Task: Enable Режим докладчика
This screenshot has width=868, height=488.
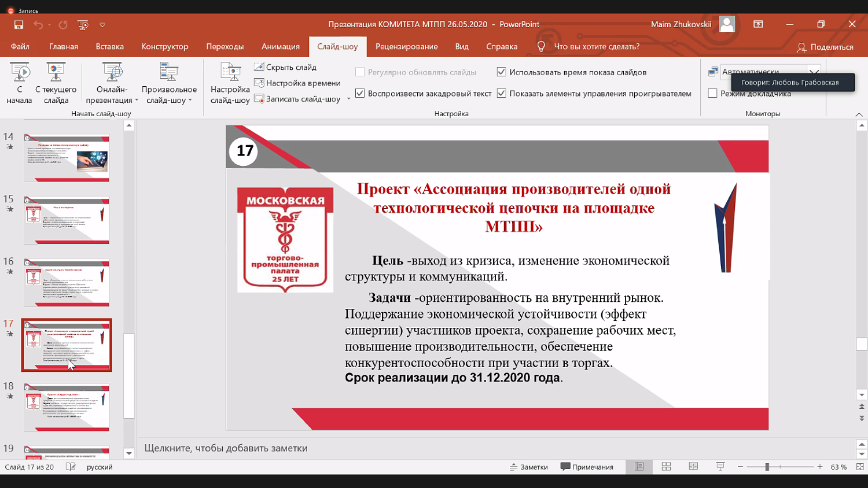Action: (x=713, y=93)
